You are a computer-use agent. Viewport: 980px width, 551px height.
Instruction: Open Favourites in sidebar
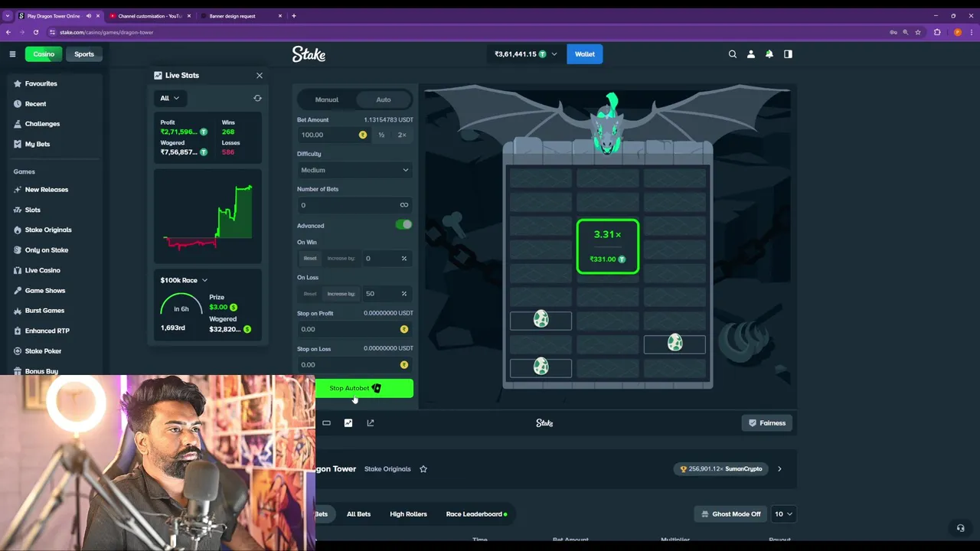(x=41, y=83)
